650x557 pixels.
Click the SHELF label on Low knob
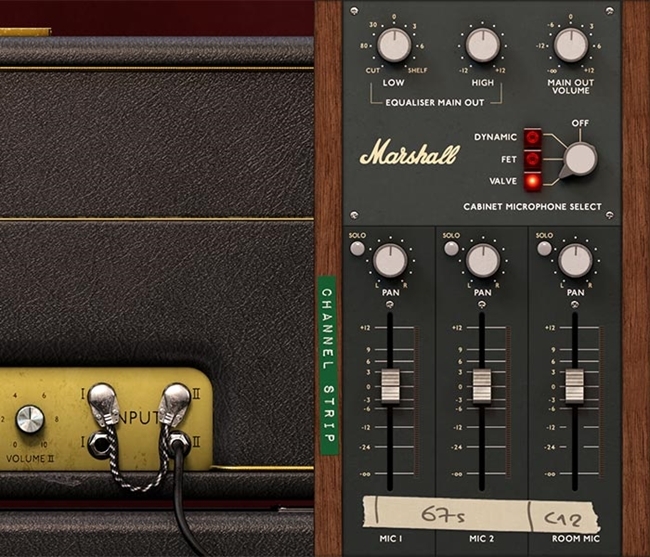417,70
